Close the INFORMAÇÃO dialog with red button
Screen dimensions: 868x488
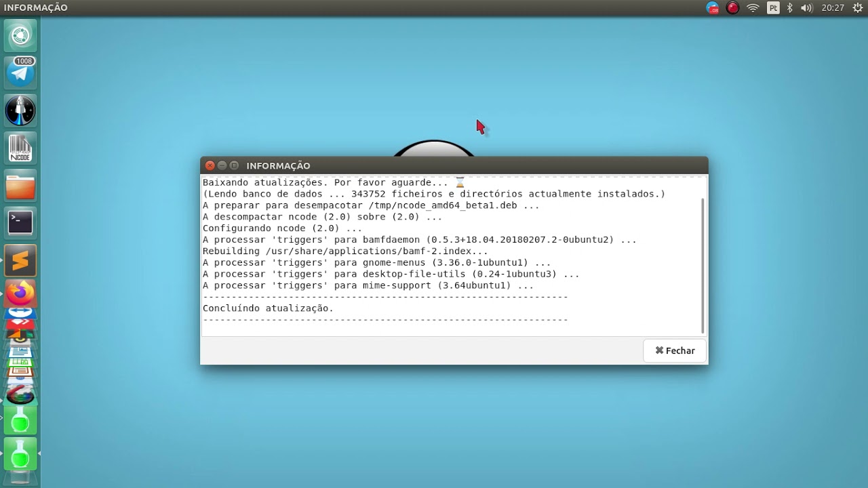[x=210, y=165]
